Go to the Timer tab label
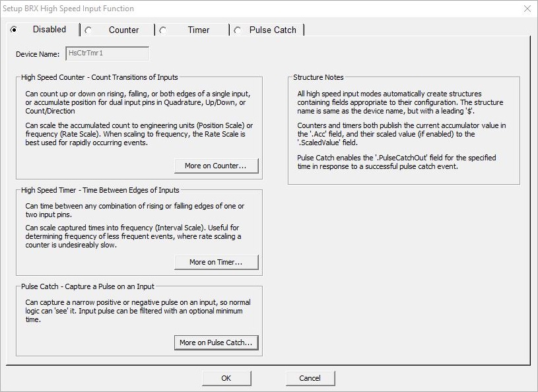538x392 pixels. point(199,30)
